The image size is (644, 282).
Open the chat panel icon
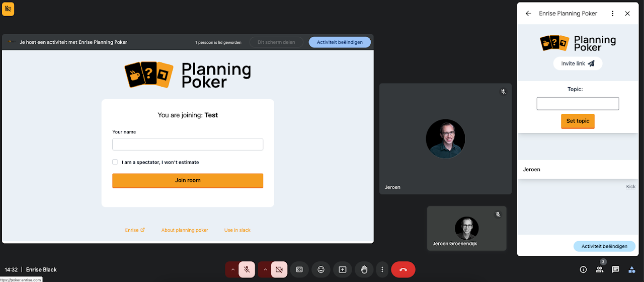[x=615, y=269]
